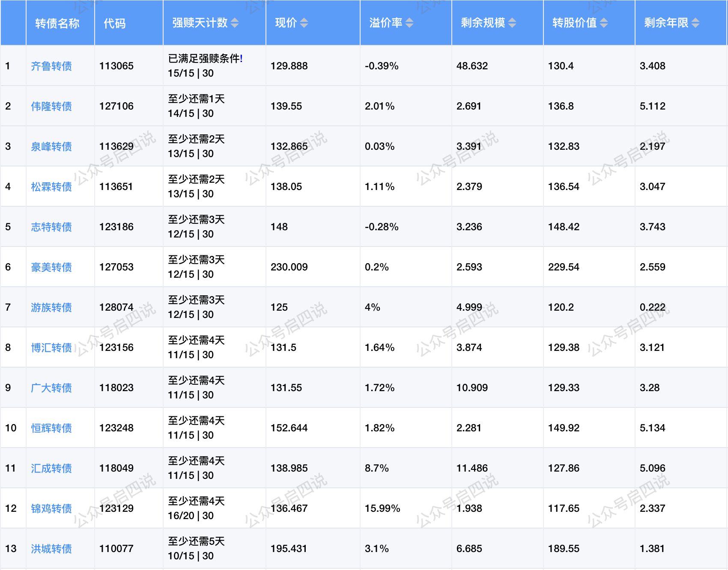This screenshot has height=570, width=728.
Task: Select the 松霖转债 link
Action: tap(51, 187)
